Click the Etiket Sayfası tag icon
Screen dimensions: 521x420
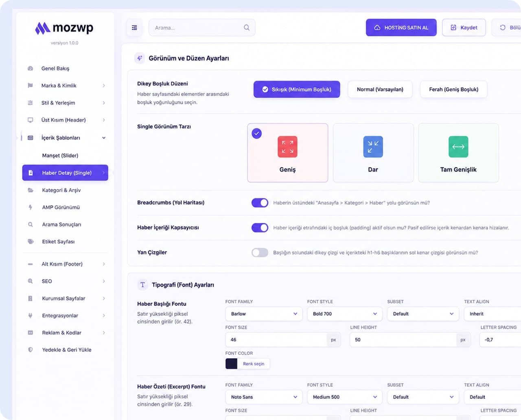(31, 241)
